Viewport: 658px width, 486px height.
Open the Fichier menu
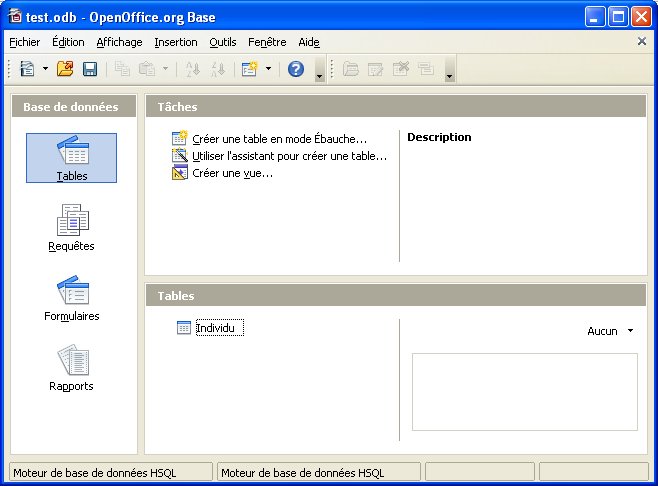[x=25, y=42]
